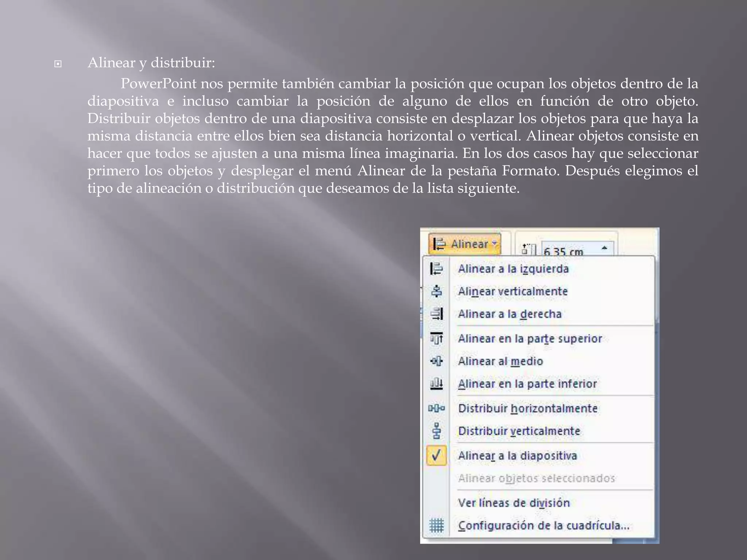747x560 pixels.
Task: Click the Alinear verticalmente icon
Action: coord(437,291)
